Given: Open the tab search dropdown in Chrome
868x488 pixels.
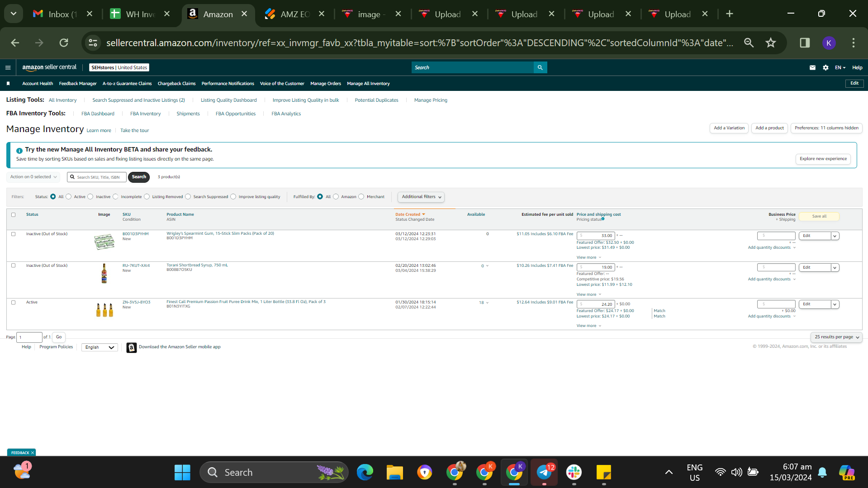Looking at the screenshot, I should 14,14.
